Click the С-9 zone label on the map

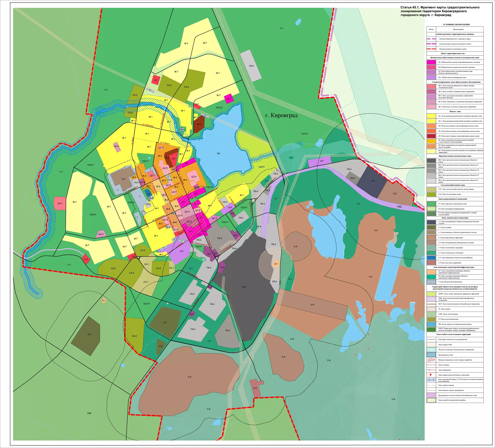[x=255, y=388]
